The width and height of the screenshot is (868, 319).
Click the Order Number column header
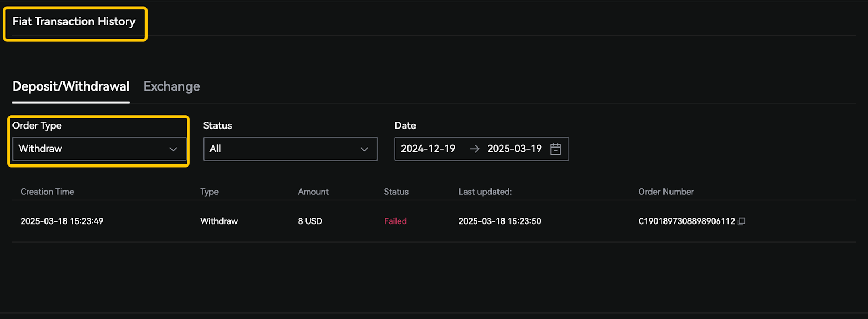[x=666, y=192]
